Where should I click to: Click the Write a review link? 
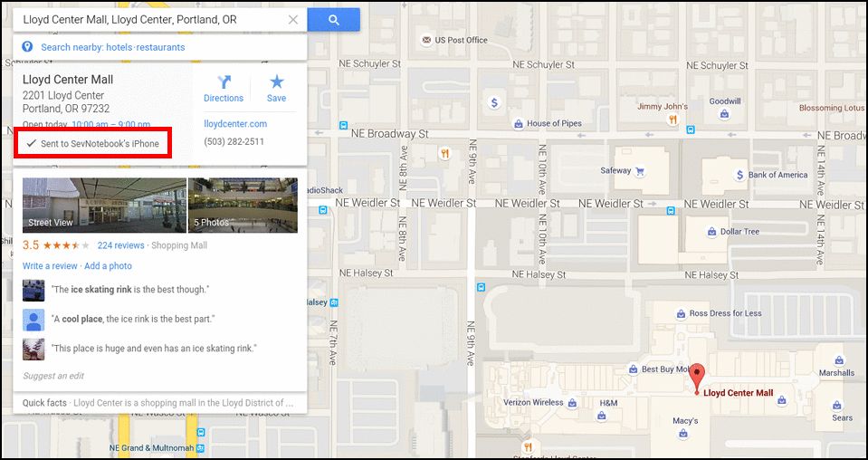[50, 265]
